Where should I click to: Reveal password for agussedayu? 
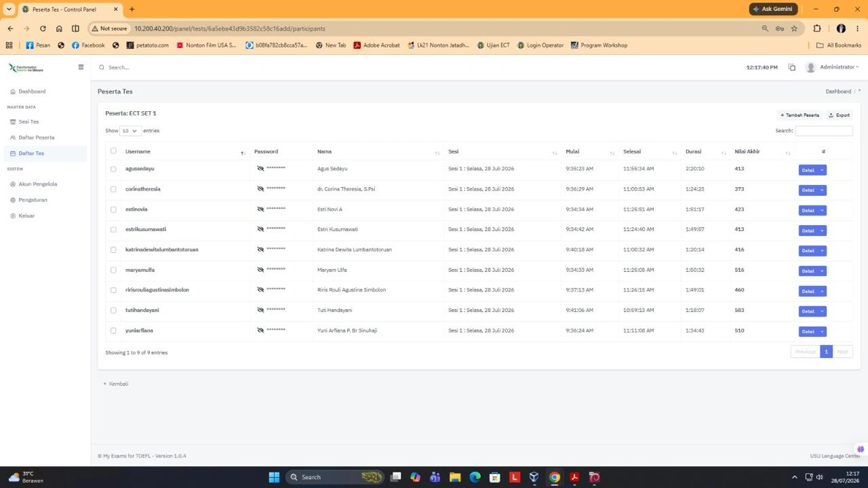(260, 169)
